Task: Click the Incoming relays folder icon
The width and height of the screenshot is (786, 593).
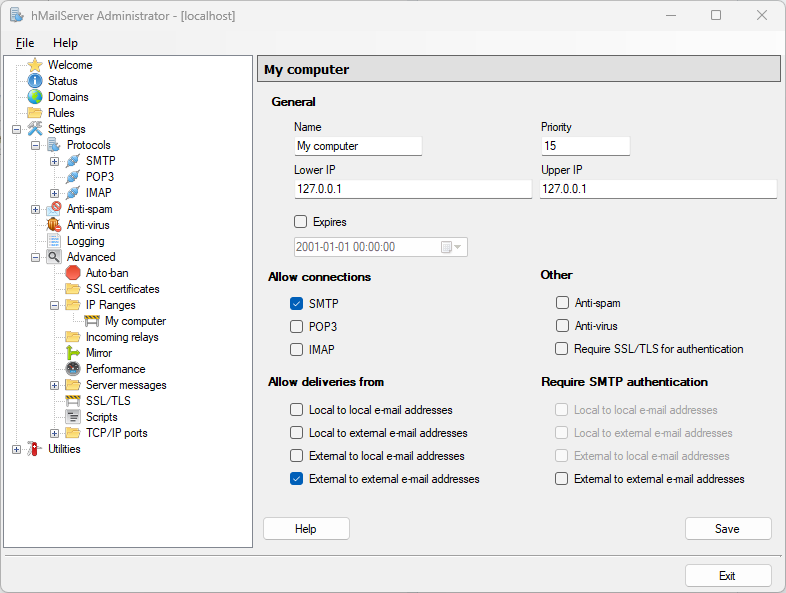Action: click(73, 337)
